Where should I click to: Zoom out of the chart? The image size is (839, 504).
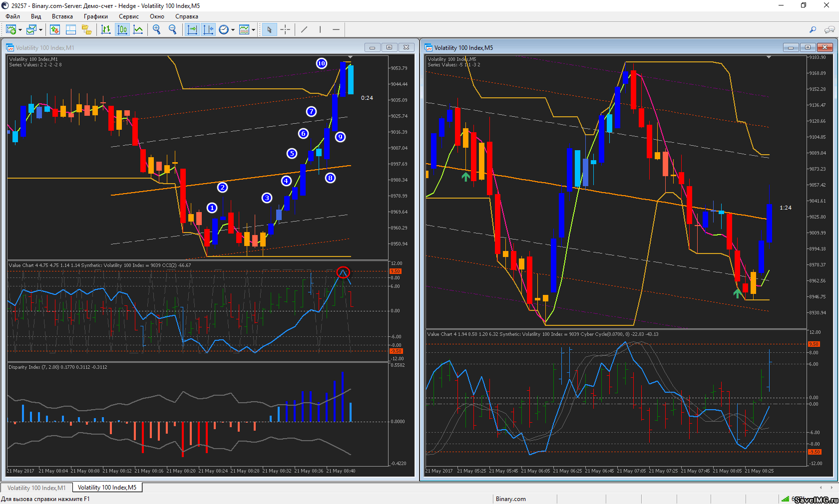173,30
